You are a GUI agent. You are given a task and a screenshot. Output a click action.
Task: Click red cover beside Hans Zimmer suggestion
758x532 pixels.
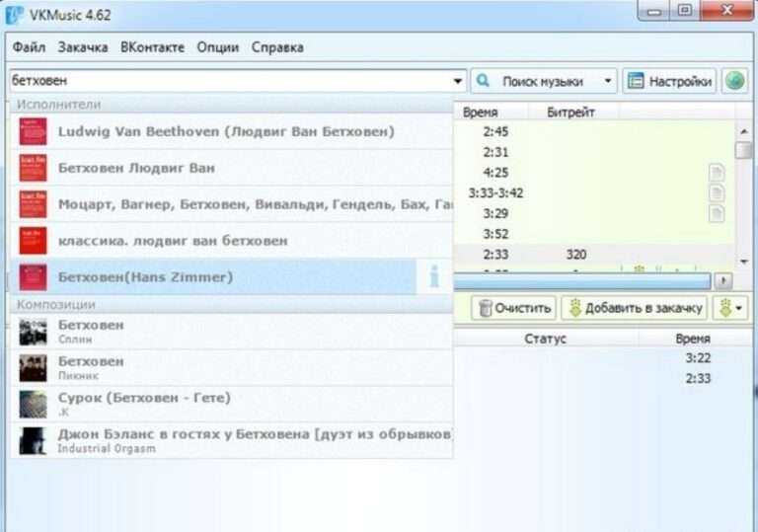point(33,277)
